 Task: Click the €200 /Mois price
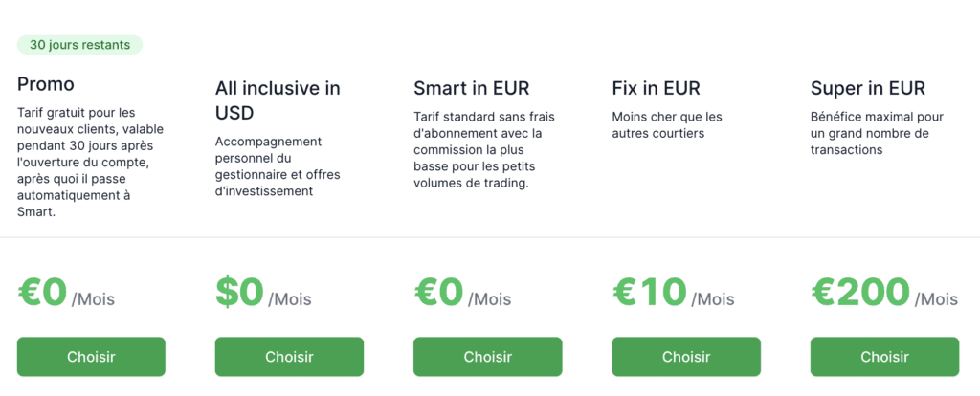(883, 293)
